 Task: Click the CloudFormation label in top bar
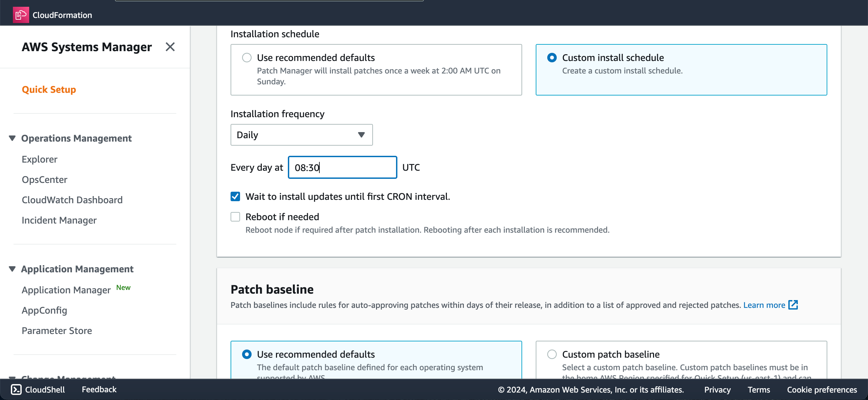pyautogui.click(x=62, y=15)
